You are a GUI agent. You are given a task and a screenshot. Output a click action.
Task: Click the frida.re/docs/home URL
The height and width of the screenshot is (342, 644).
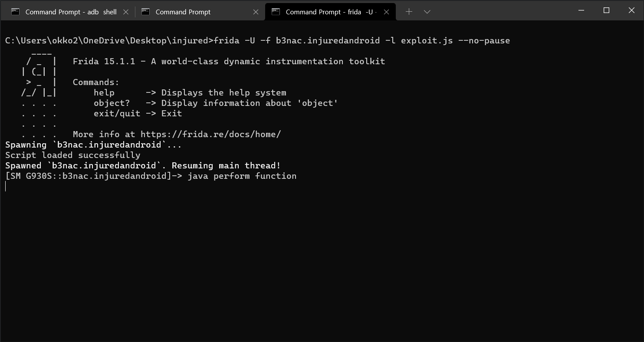[211, 134]
